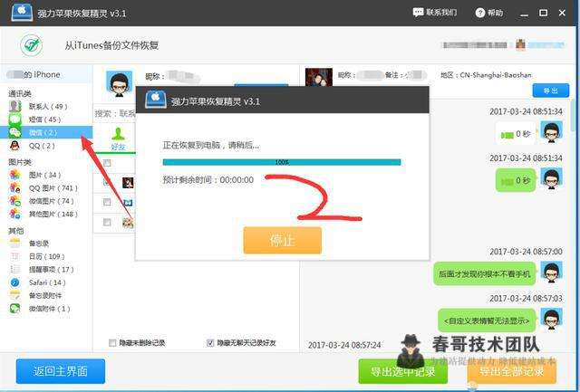Click the 停止 stop button in dialog

point(282,241)
